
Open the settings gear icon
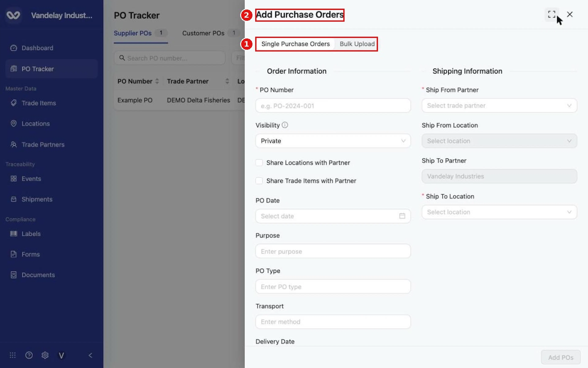tap(45, 355)
